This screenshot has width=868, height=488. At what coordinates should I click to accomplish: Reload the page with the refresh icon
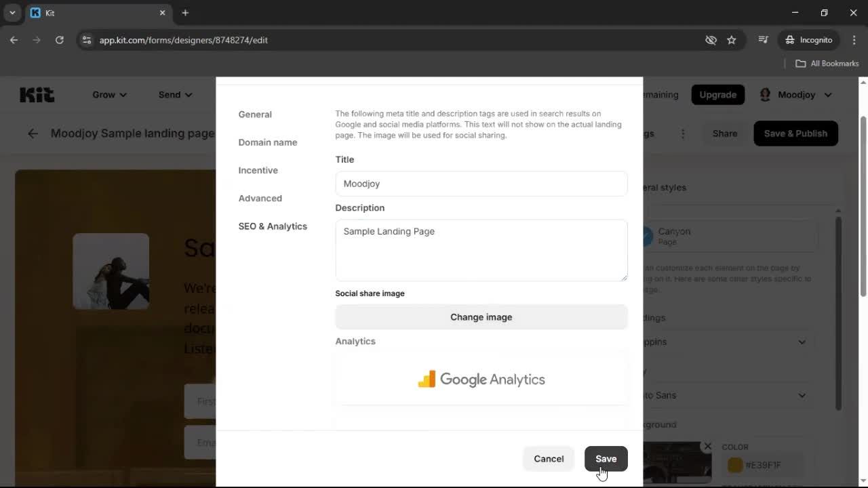60,40
